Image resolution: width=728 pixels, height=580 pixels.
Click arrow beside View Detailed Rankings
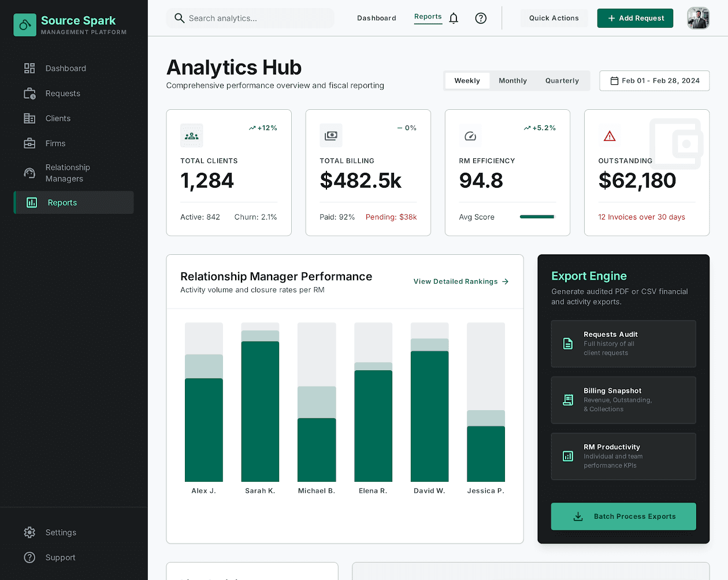505,281
